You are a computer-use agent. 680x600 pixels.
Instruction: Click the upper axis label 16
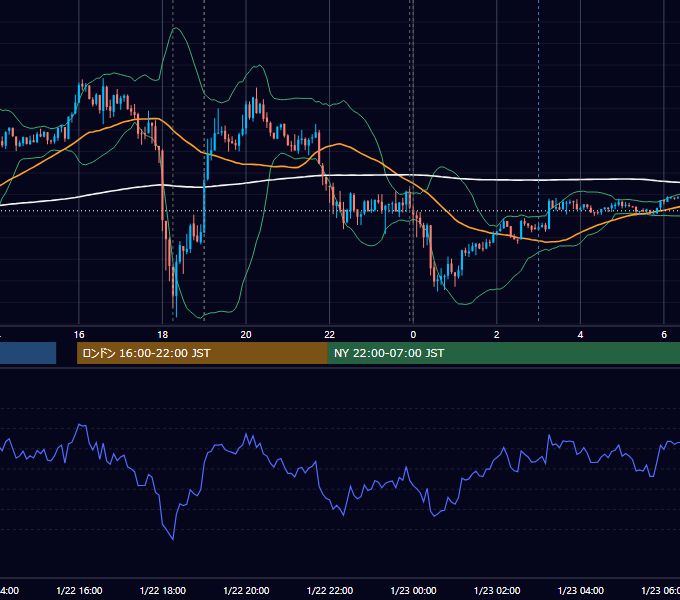(79, 335)
